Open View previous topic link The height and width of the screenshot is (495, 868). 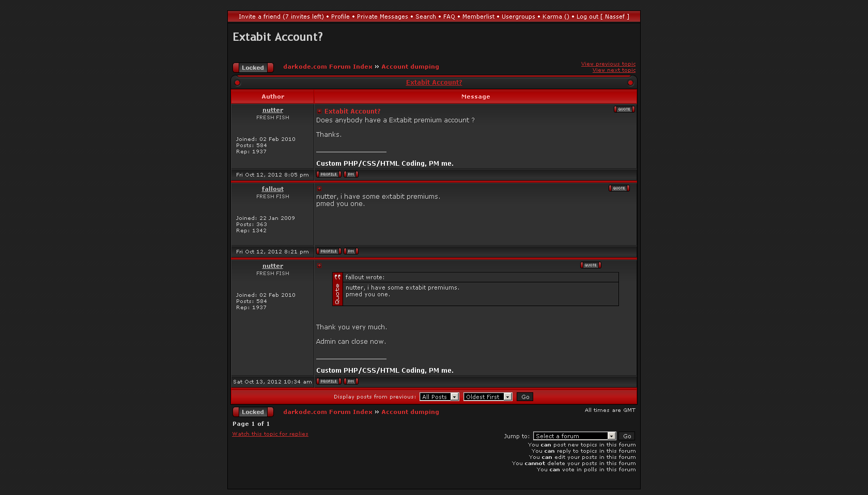point(608,64)
